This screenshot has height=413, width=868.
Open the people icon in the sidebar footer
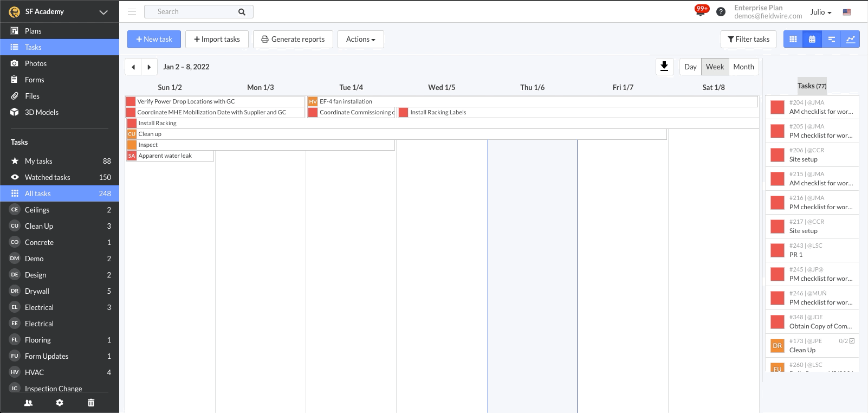[29, 403]
